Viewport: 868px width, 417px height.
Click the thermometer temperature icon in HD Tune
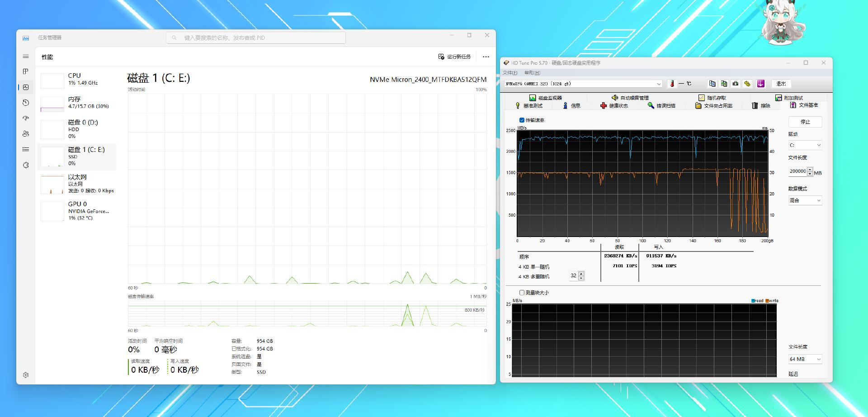pyautogui.click(x=672, y=84)
